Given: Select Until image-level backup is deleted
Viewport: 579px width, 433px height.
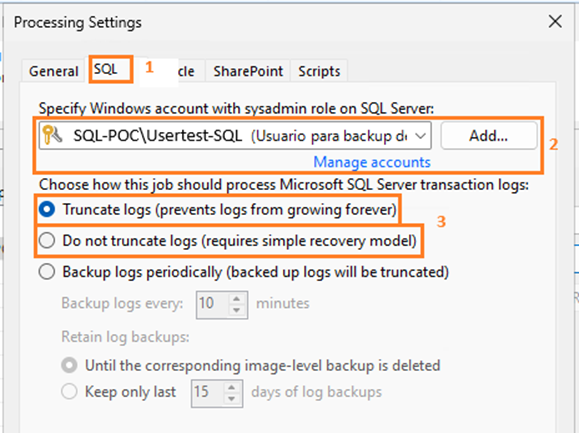Looking at the screenshot, I should click(69, 365).
